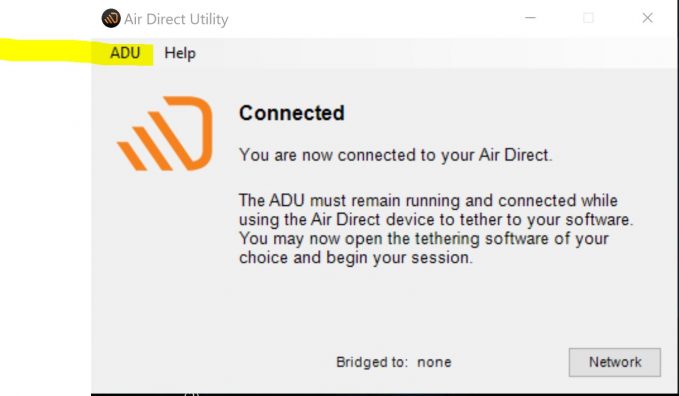Click the bridged value 'none'
679x396 pixels.
(434, 362)
